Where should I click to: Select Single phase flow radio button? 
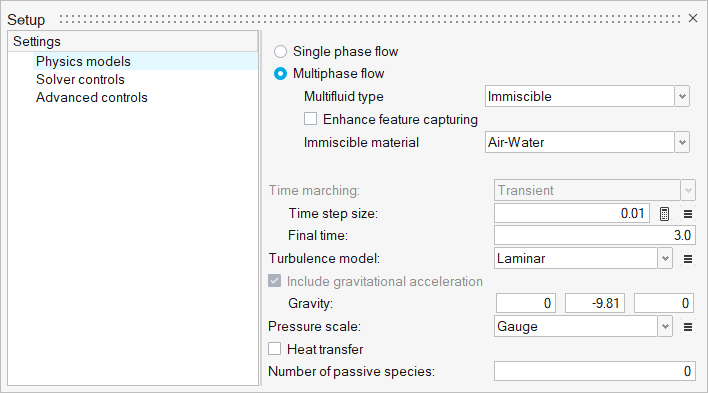tap(280, 51)
